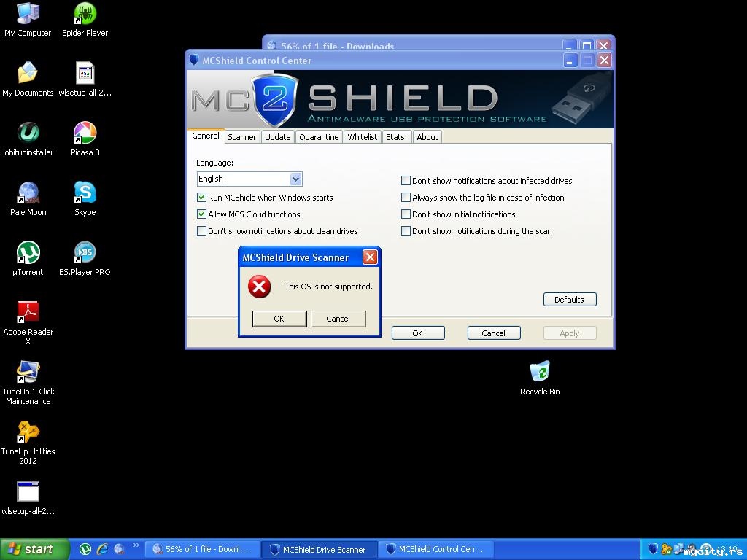This screenshot has height=560, width=747.
Task: Open the Whitelist tab
Action: tap(362, 137)
